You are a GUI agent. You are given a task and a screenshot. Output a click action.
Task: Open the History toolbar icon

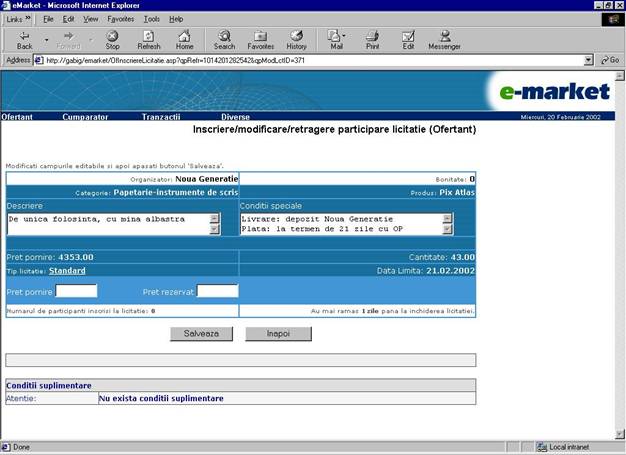(x=296, y=36)
